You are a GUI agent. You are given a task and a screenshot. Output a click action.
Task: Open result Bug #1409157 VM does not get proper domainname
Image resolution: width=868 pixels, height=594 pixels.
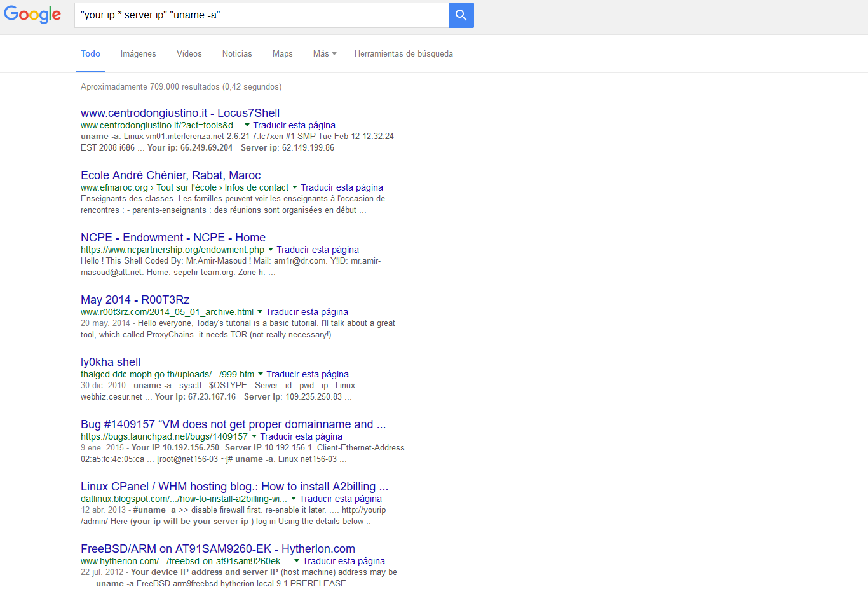pyautogui.click(x=233, y=424)
